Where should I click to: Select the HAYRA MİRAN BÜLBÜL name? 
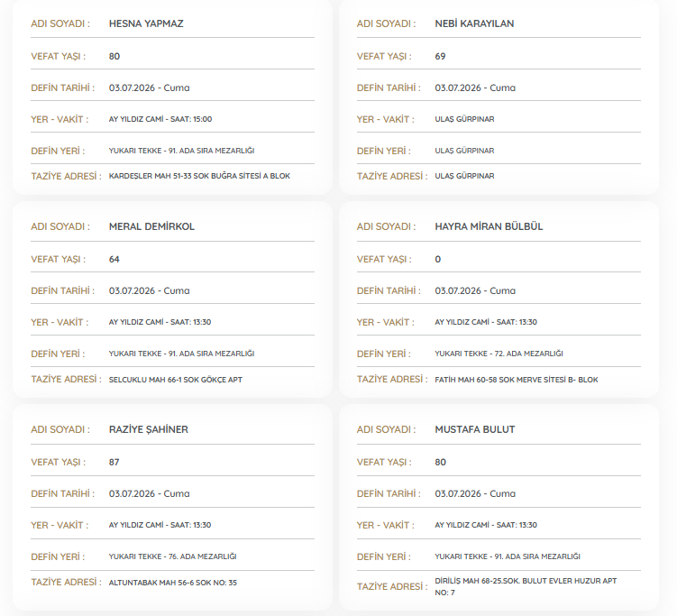[x=489, y=226]
